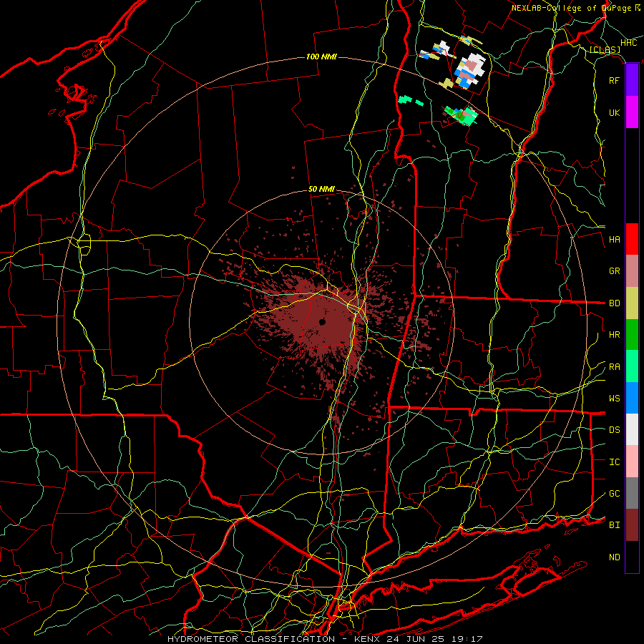This screenshot has width=644, height=644.
Task: Click the RF label beside the legend
Action: click(x=614, y=80)
